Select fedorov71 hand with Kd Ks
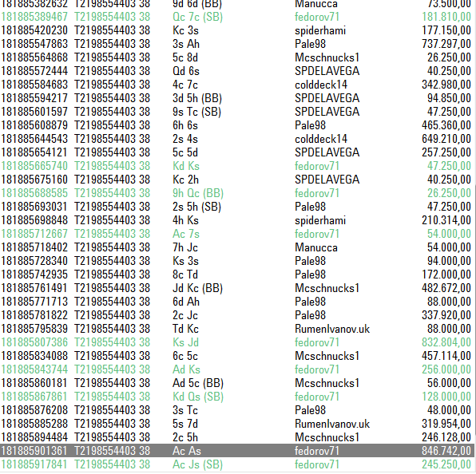This screenshot has height=474, width=476. pos(236,166)
